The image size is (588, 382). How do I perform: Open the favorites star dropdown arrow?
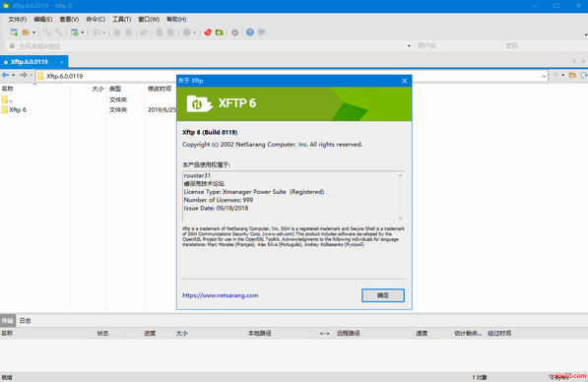coord(562,76)
